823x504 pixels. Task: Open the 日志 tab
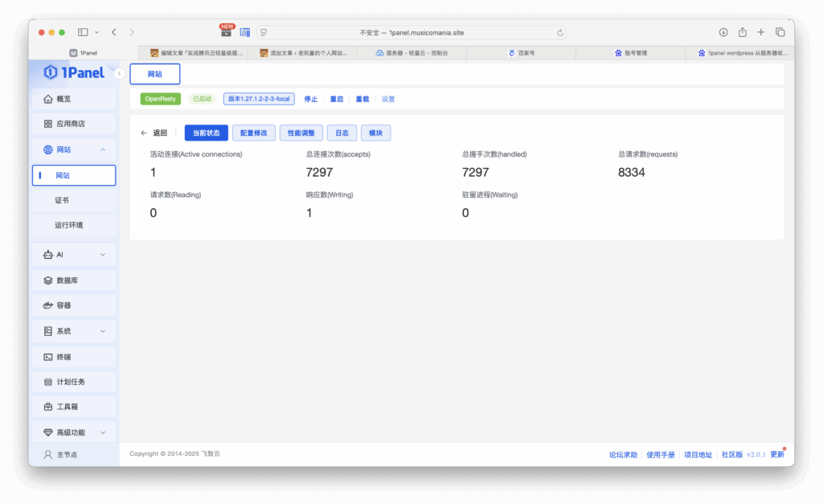point(342,133)
